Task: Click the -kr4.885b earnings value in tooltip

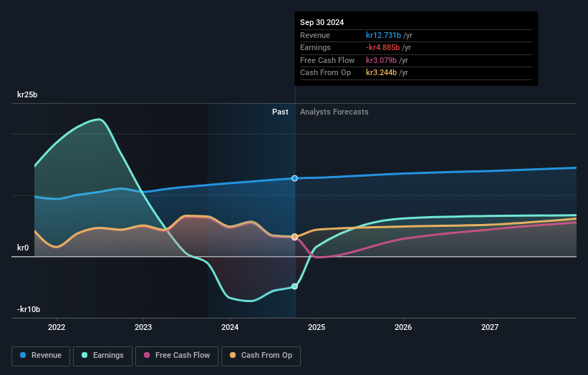Action: (x=382, y=47)
